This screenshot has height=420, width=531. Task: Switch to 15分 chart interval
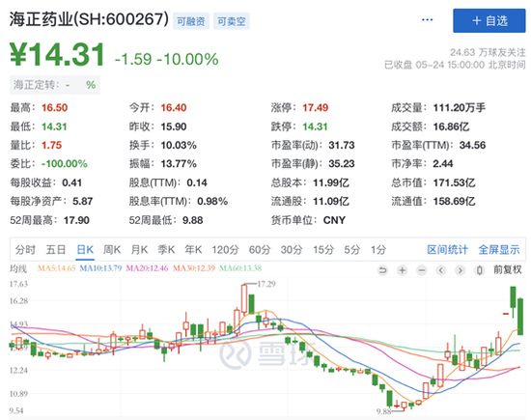pos(323,250)
